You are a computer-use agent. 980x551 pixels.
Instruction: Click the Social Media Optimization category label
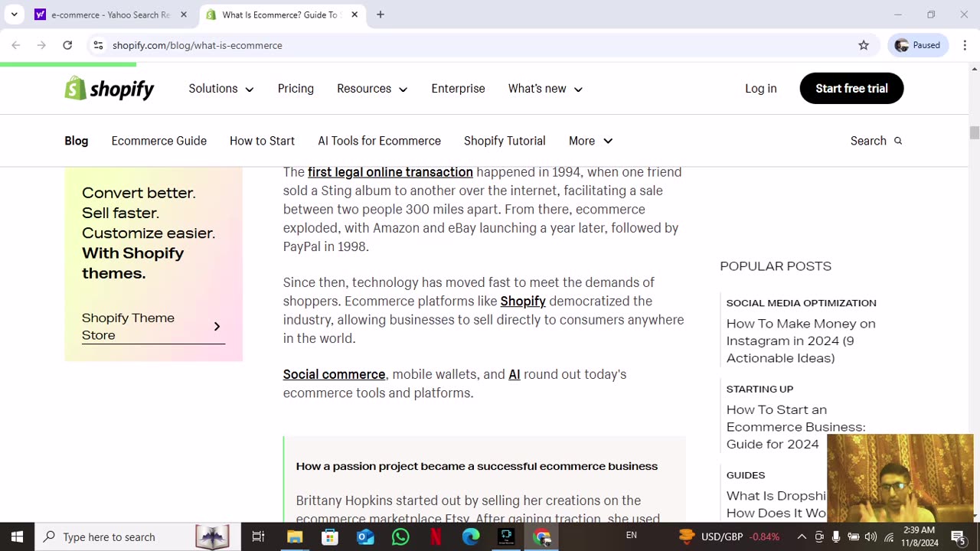(x=802, y=303)
